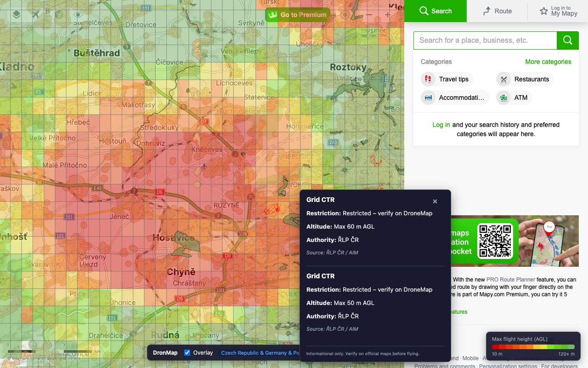Click the green magnifier search button
Image resolution: width=588 pixels, height=368 pixels.
click(568, 40)
